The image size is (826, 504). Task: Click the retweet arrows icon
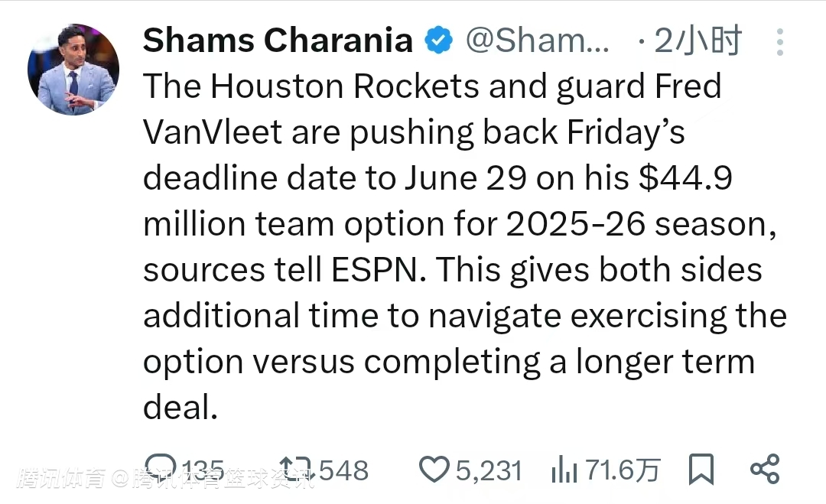tap(295, 470)
